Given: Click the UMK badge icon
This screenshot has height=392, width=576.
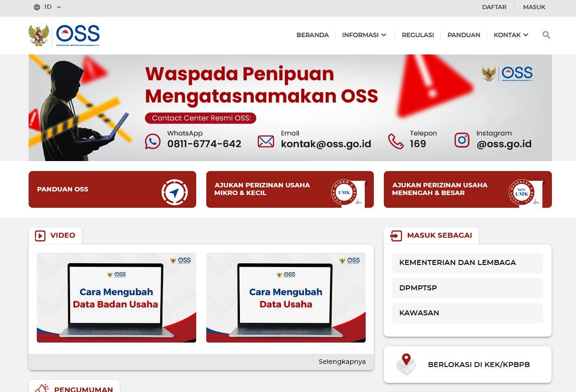Looking at the screenshot, I should pyautogui.click(x=344, y=192).
